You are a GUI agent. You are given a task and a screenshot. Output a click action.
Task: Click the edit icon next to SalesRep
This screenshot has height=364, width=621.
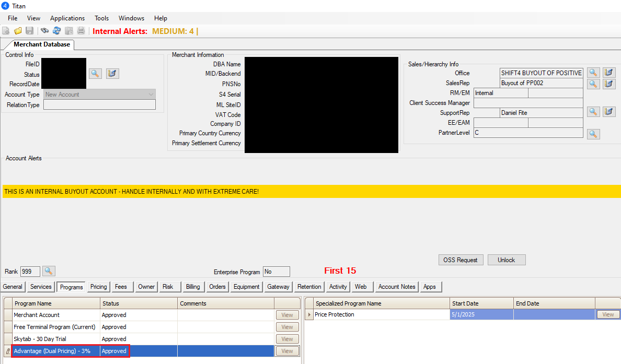[x=609, y=83]
